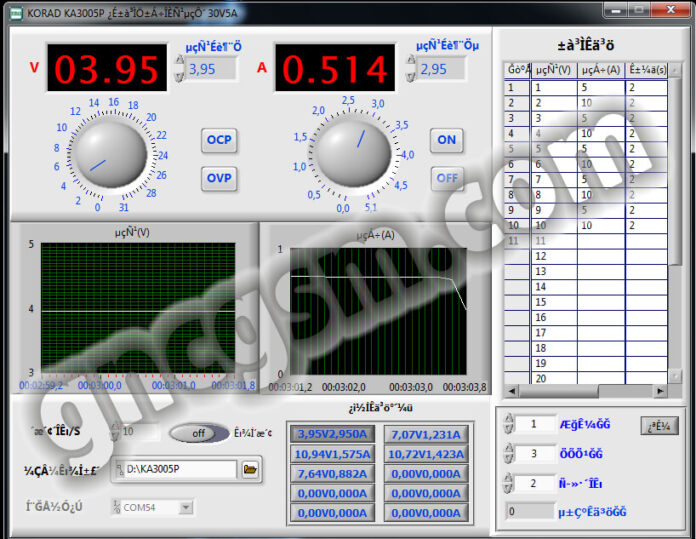696x539 pixels.
Task: Select memory preset 7,07V1,231A
Action: (x=426, y=434)
